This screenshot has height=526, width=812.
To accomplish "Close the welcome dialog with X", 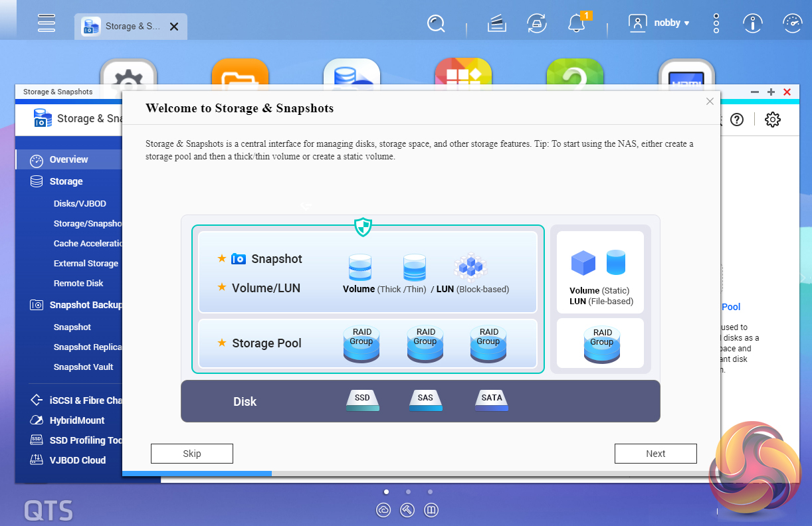I will (710, 102).
